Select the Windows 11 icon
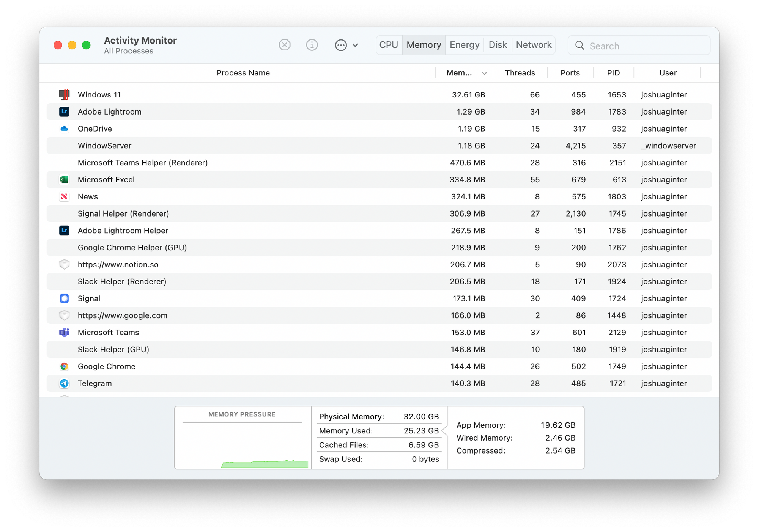This screenshot has width=759, height=532. click(x=64, y=94)
